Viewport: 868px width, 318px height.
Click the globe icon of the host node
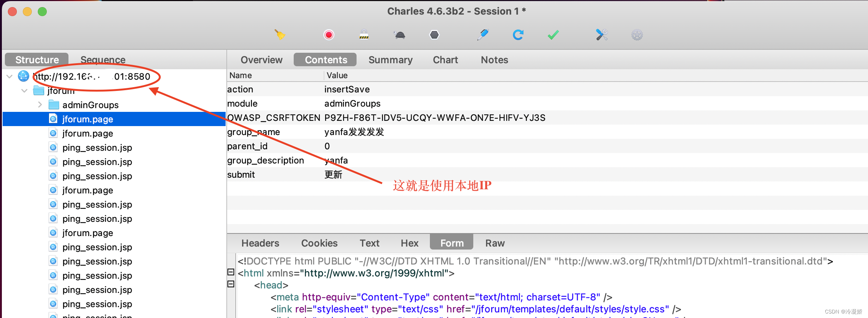(x=24, y=76)
